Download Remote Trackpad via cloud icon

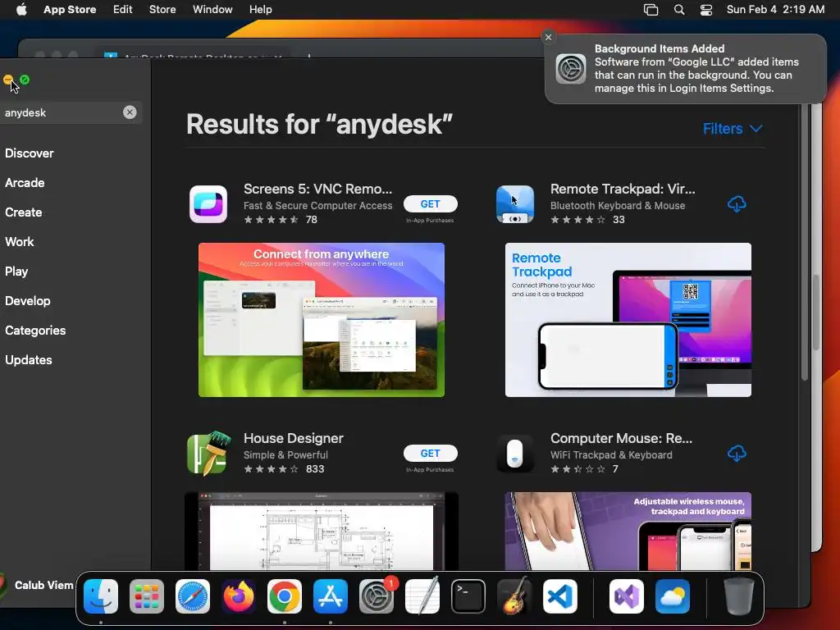[737, 204]
